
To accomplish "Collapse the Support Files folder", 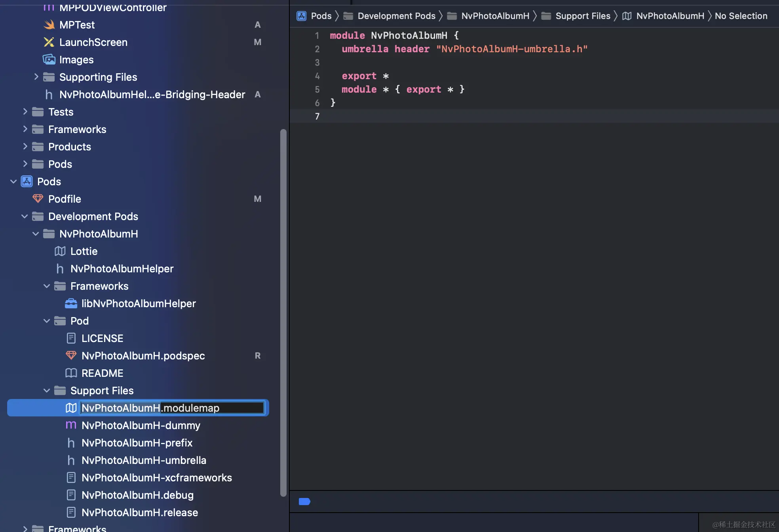I will 47,391.
